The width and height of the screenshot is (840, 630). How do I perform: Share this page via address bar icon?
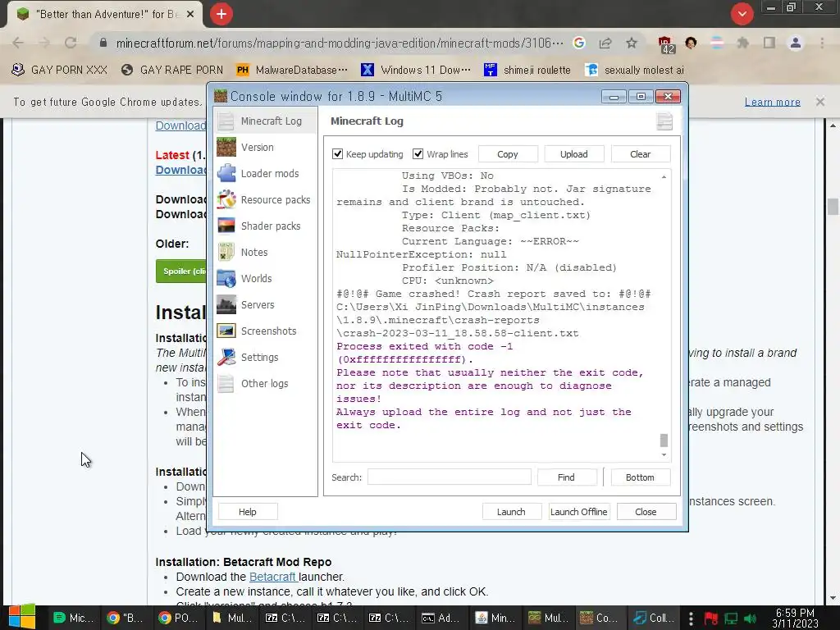tap(605, 43)
